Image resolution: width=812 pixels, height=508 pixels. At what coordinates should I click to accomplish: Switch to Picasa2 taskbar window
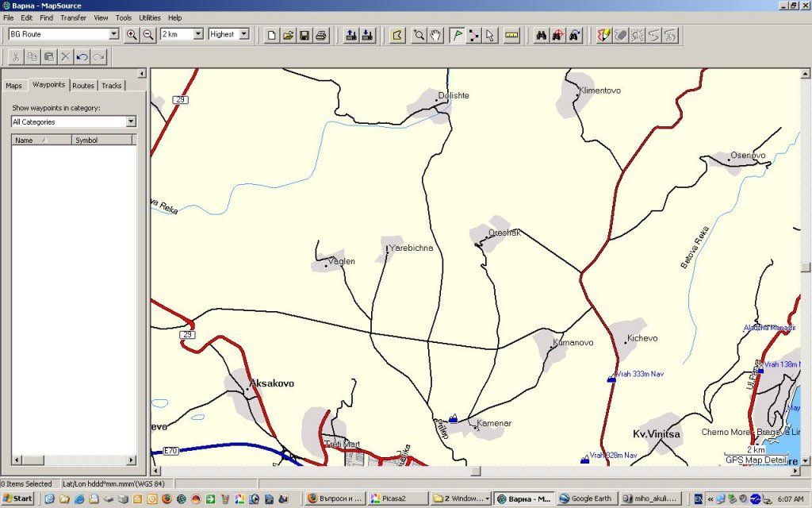[398, 498]
